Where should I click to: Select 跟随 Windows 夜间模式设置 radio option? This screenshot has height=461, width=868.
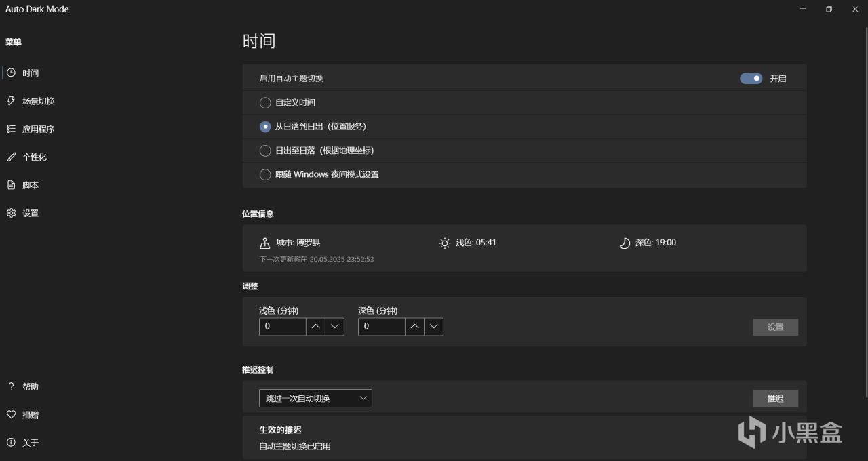click(265, 174)
